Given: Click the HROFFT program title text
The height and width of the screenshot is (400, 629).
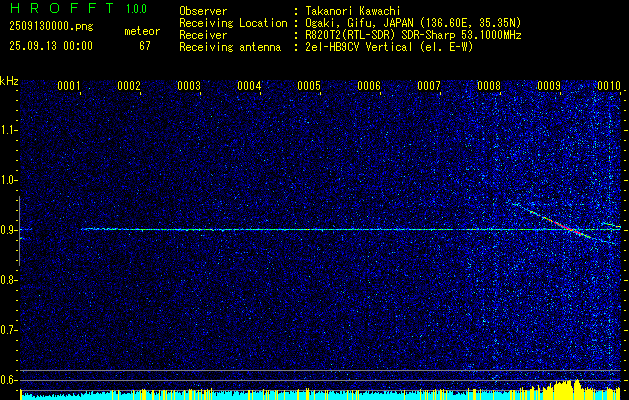Looking at the screenshot, I should [63, 8].
